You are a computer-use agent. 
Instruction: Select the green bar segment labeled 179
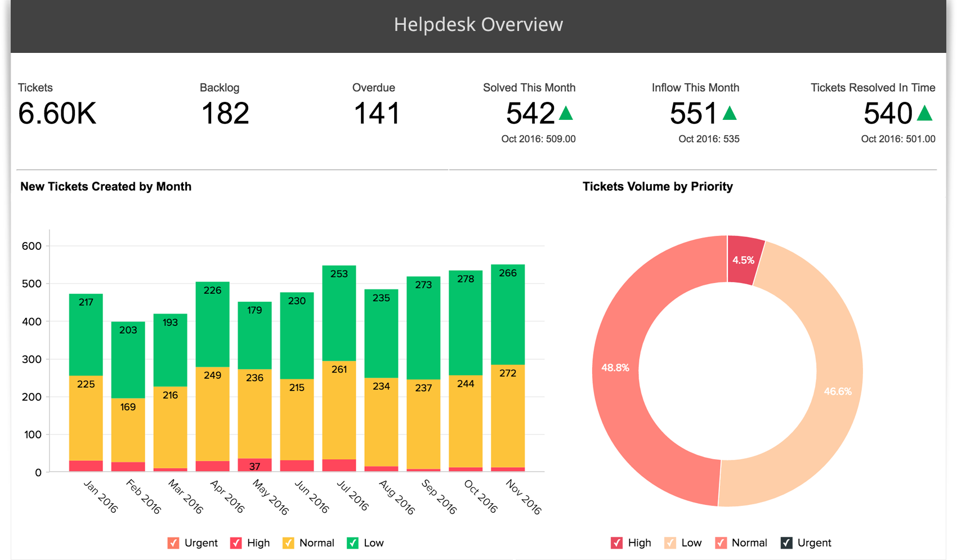tap(255, 335)
